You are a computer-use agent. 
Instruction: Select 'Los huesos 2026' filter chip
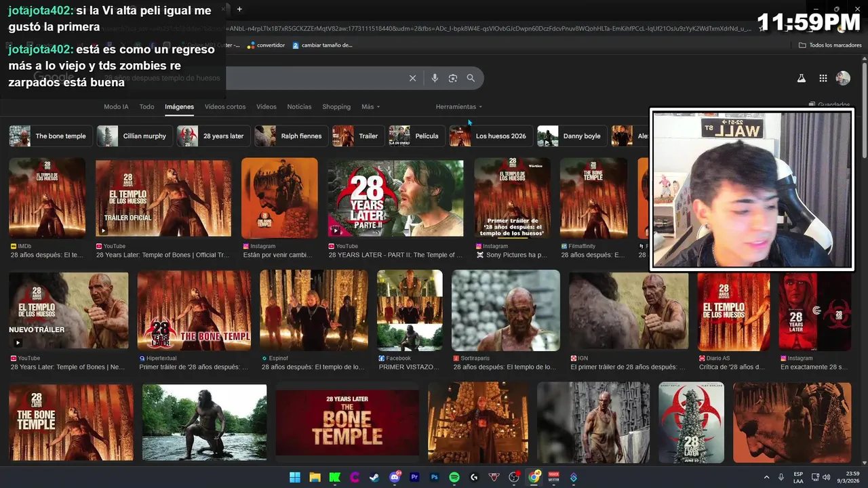tap(491, 136)
